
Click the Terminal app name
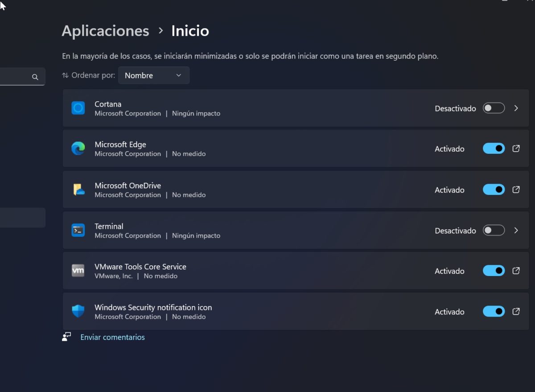click(x=109, y=226)
